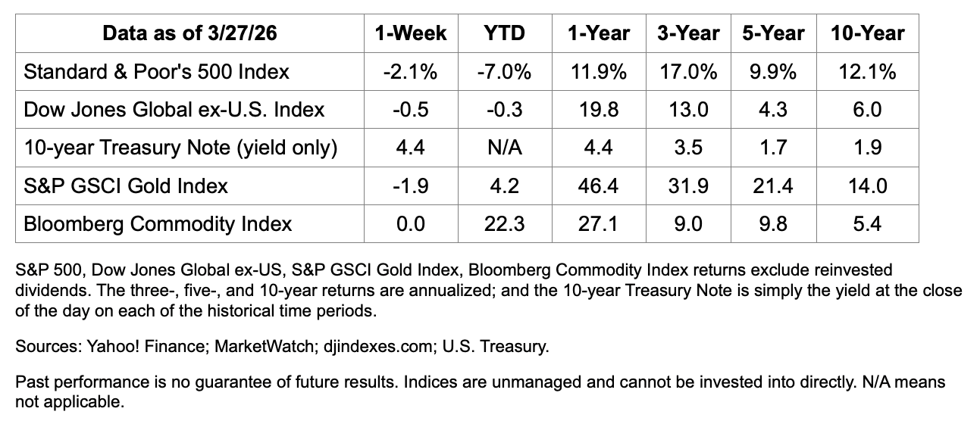Click the 10-Year column header
The image size is (980, 424).
click(x=866, y=33)
